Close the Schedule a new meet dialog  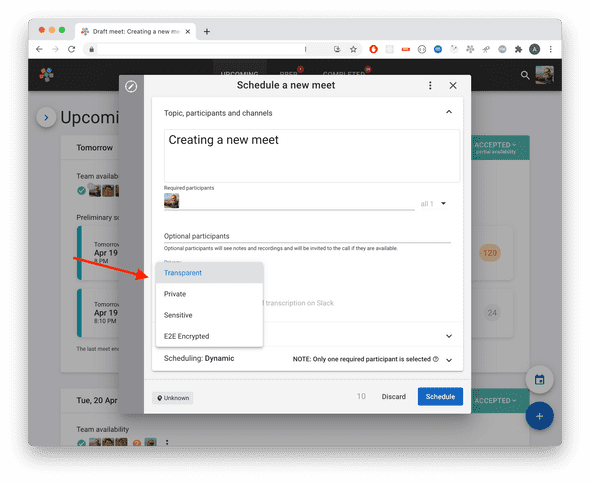453,85
